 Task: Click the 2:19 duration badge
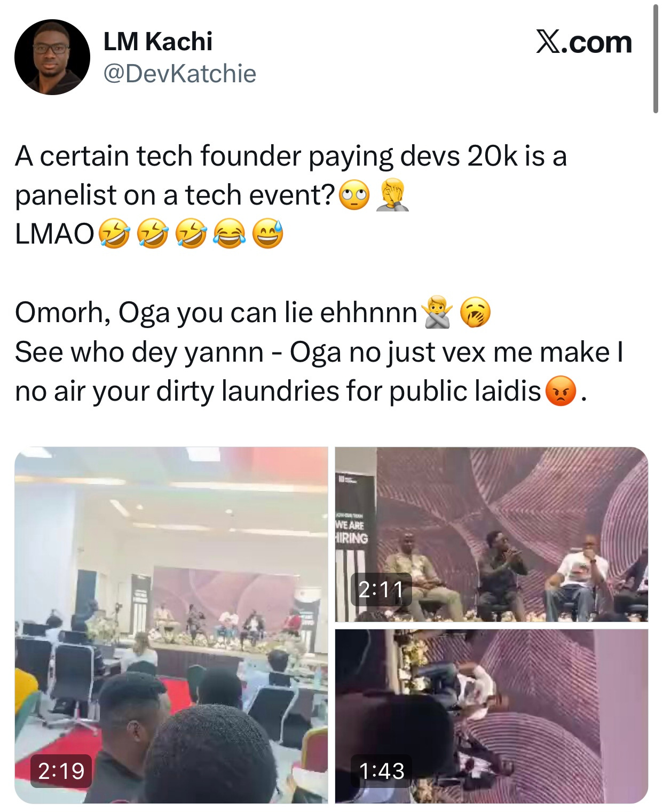coord(61,771)
